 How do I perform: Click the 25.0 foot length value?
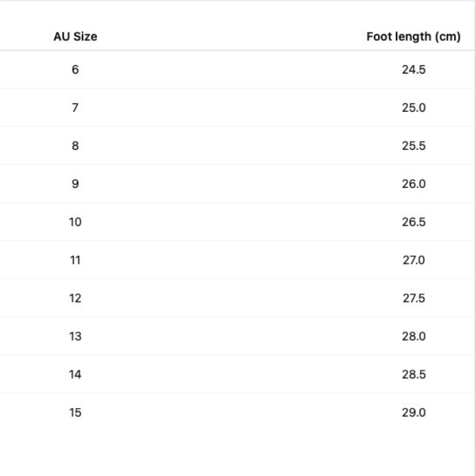click(x=413, y=108)
